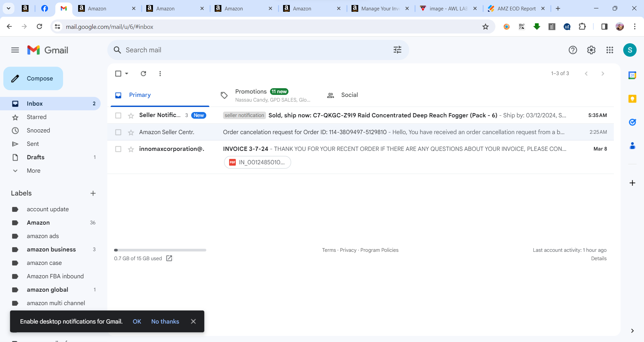Click the browser address bar URL
Viewport: 644px width, 342px height.
(x=109, y=27)
